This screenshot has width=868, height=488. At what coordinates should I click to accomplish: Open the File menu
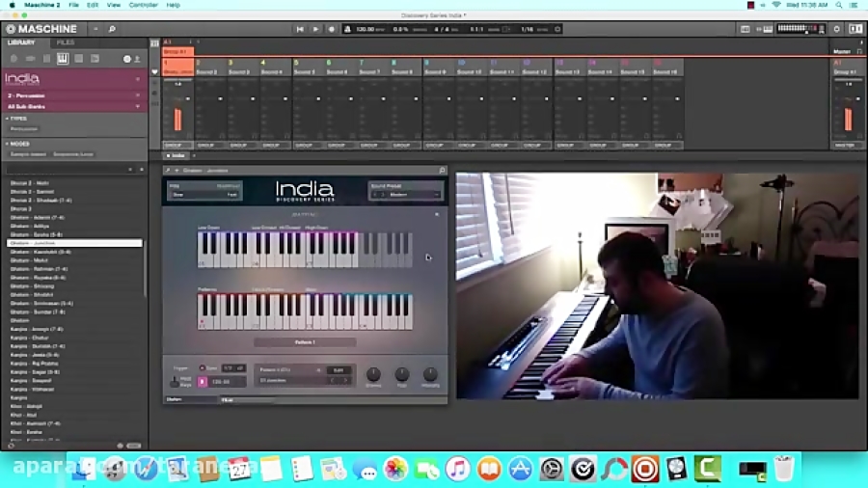pos(73,5)
